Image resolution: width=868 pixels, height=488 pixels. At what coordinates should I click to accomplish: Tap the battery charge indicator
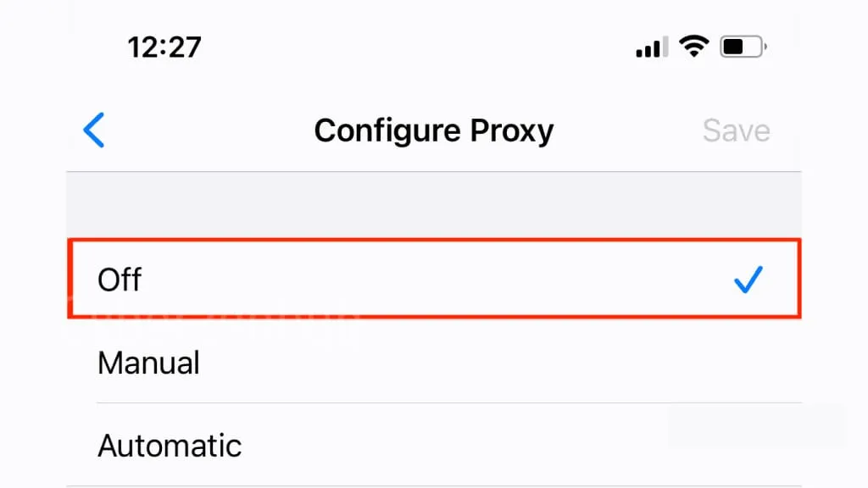(x=742, y=47)
